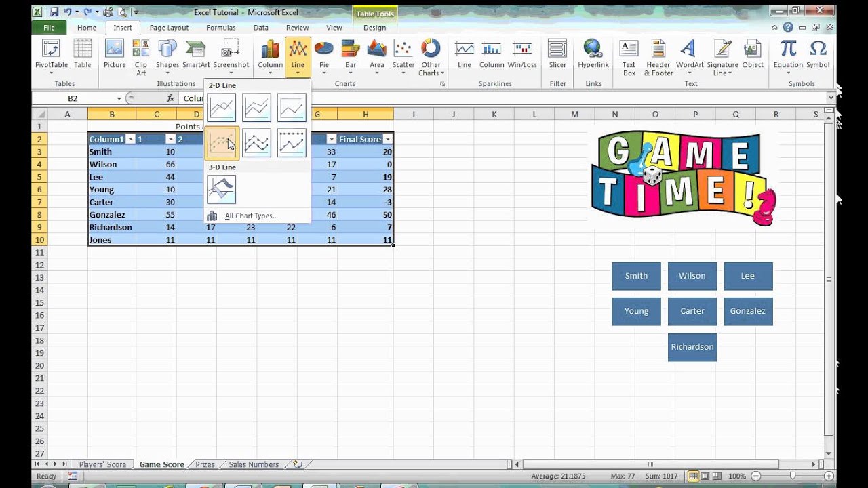The height and width of the screenshot is (488, 868).
Task: Insert an Equation
Action: (x=788, y=56)
